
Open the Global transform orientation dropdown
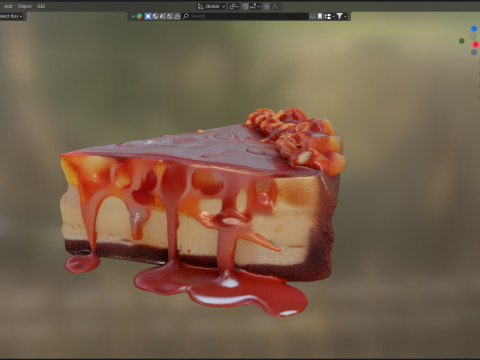pyautogui.click(x=212, y=6)
